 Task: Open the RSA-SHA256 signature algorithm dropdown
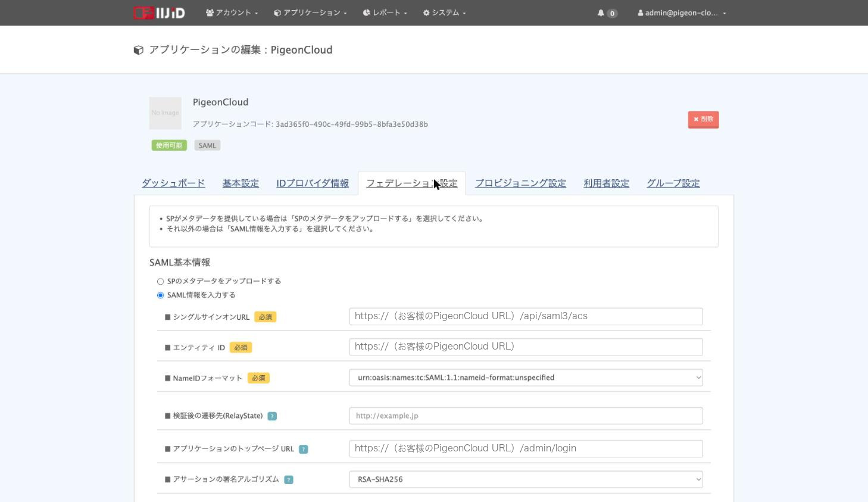[526, 479]
